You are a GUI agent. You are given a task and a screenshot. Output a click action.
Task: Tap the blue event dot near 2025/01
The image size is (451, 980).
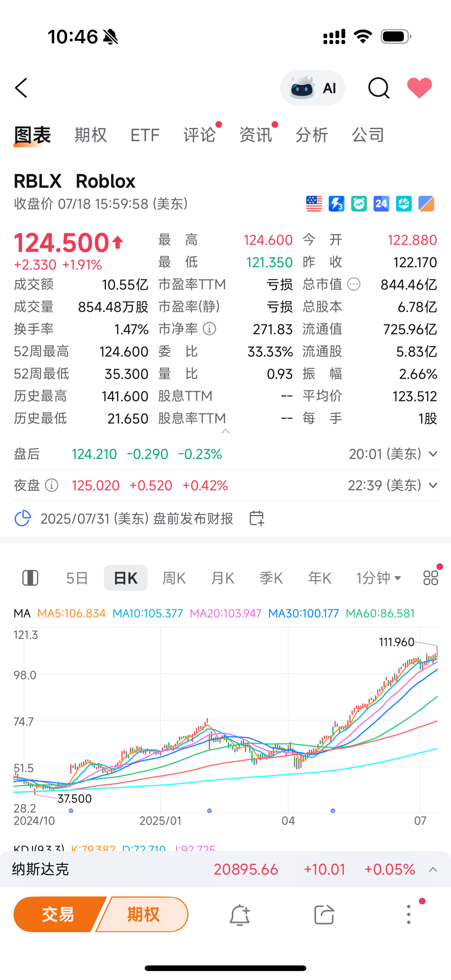(209, 811)
